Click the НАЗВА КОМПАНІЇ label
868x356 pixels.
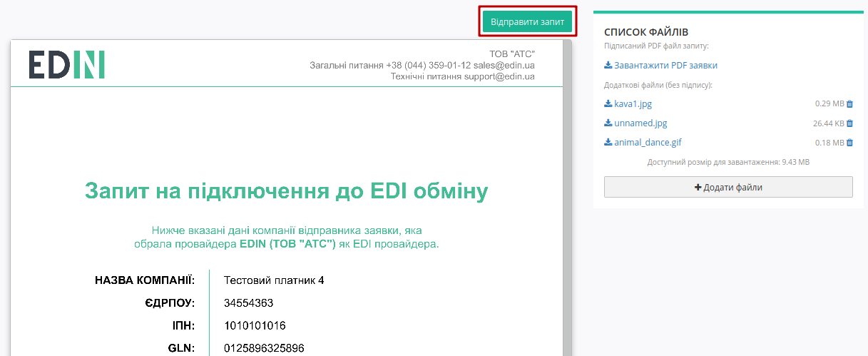coord(145,280)
